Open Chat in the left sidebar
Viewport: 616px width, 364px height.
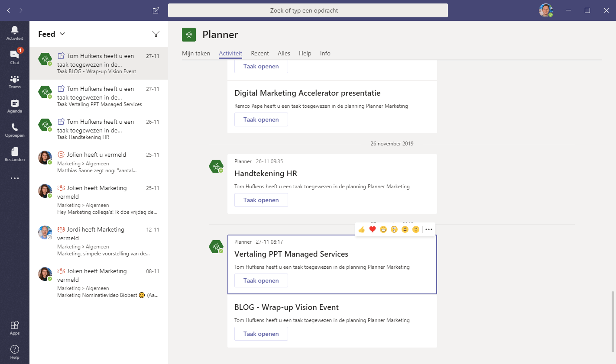[x=15, y=57]
